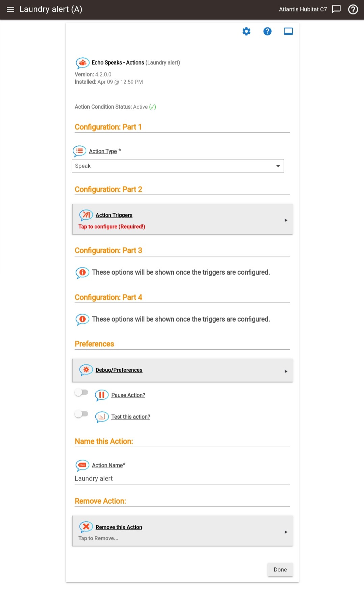Click the Done button
The image size is (364, 593).
280,569
